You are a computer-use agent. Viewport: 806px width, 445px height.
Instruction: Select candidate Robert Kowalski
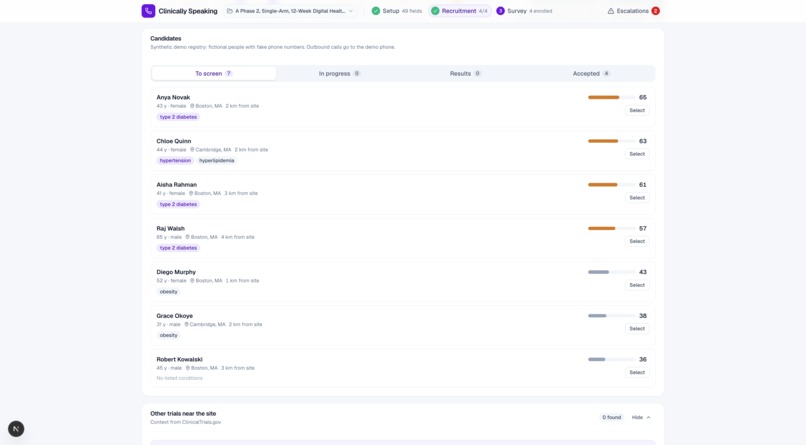[x=637, y=373]
